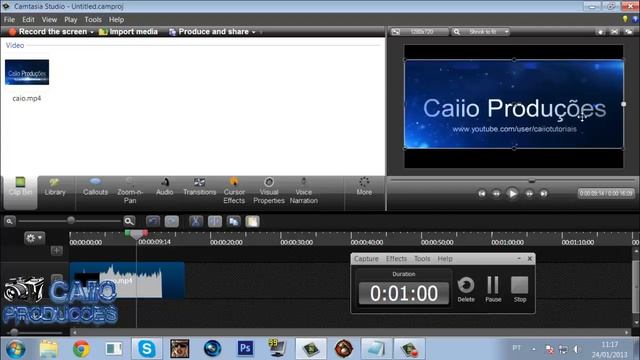Image resolution: width=640 pixels, height=360 pixels.
Task: Open the Effects menu in recorder
Action: coord(396,259)
